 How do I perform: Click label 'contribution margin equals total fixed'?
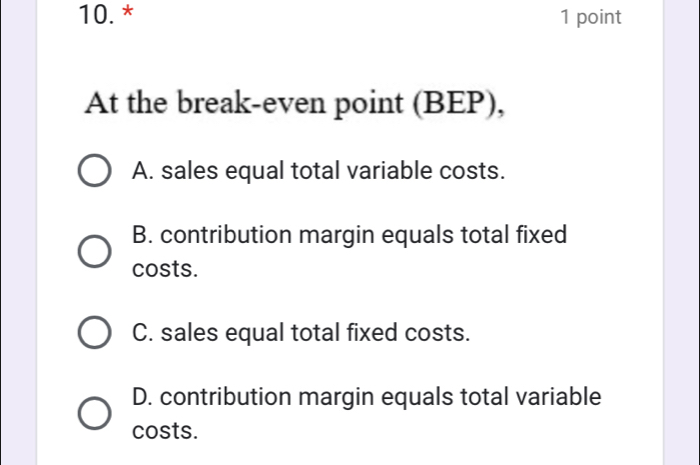pyautogui.click(x=363, y=236)
